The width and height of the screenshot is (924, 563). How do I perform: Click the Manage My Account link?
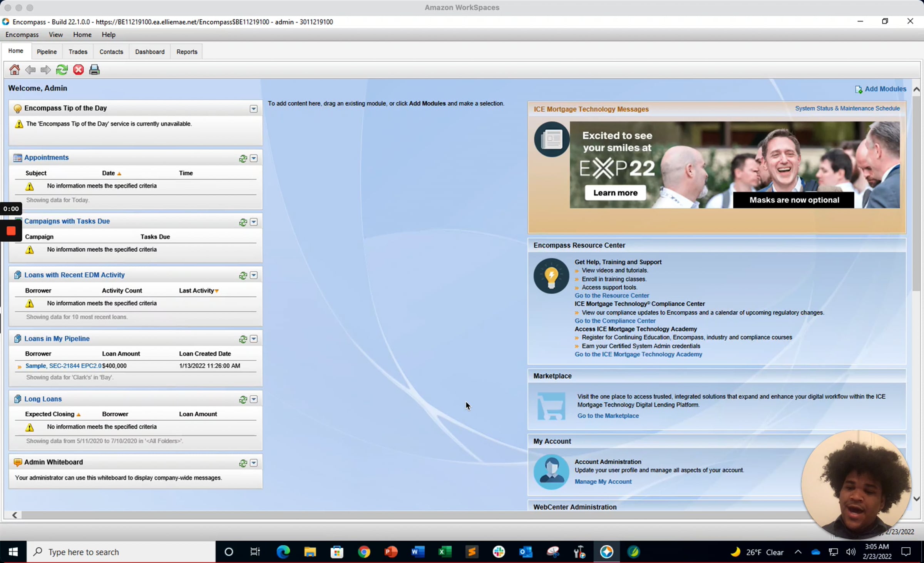coord(603,481)
